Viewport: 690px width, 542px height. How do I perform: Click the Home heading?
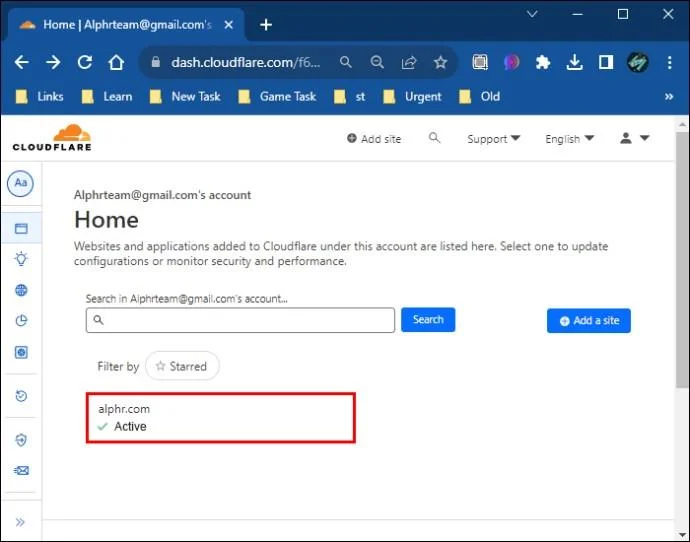pyautogui.click(x=106, y=220)
